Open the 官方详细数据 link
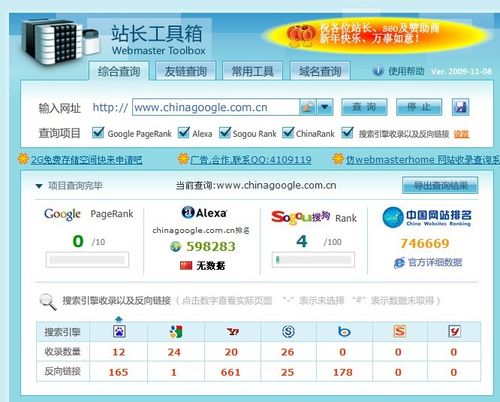 tap(435, 263)
